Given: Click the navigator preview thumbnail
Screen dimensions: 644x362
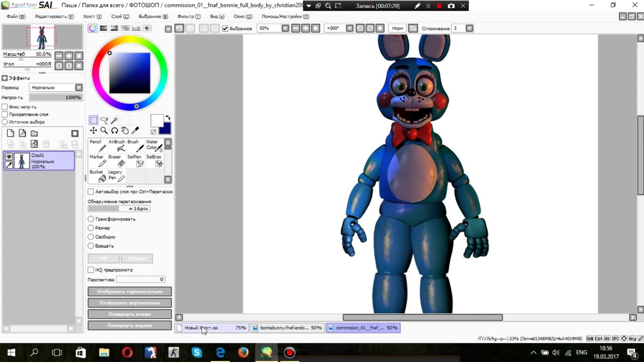Looking at the screenshot, I should [42, 37].
